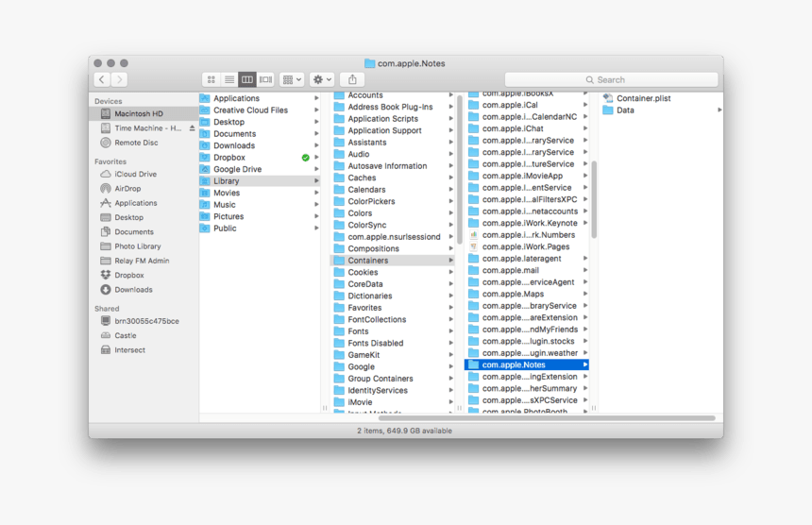This screenshot has width=812, height=525.
Task: Click the Share button in toolbar
Action: [352, 79]
